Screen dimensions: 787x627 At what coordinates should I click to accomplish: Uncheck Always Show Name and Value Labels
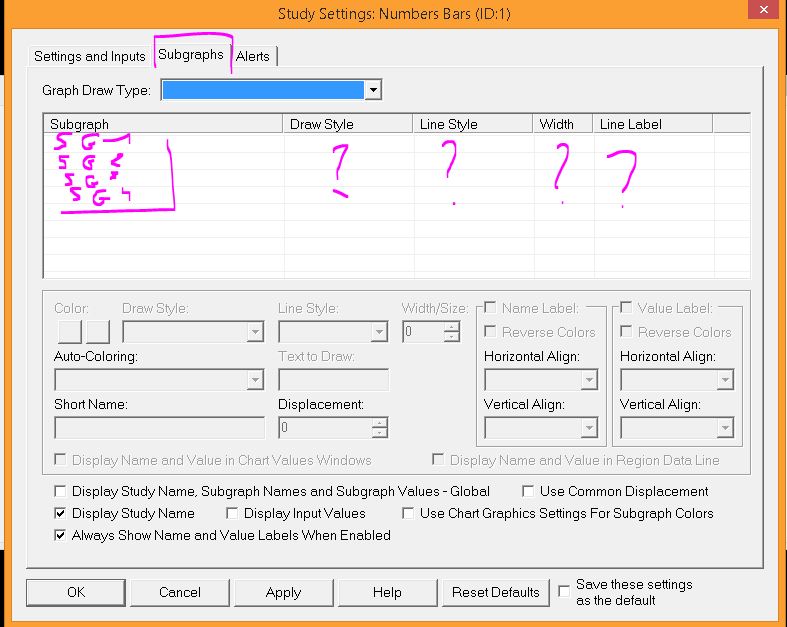[60, 535]
